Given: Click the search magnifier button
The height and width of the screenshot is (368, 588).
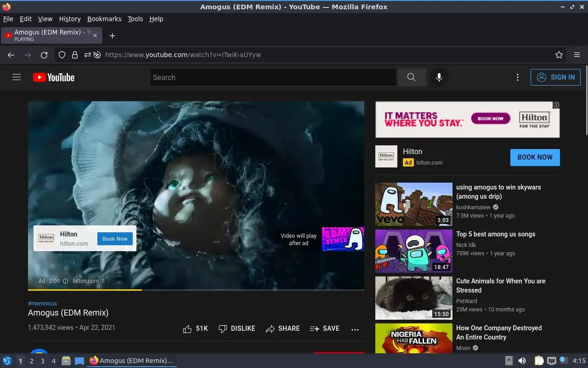Looking at the screenshot, I should [x=411, y=77].
